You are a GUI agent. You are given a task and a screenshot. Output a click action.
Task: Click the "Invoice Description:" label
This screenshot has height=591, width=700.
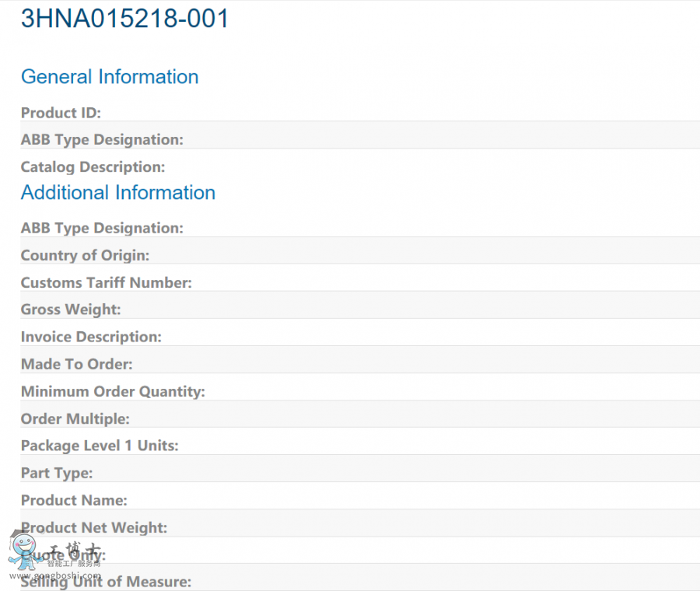click(91, 337)
